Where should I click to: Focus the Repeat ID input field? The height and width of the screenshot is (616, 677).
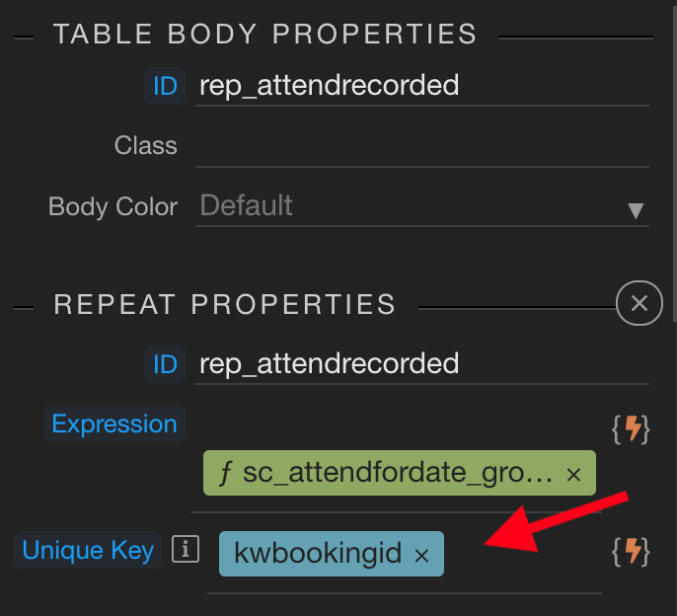click(x=421, y=364)
